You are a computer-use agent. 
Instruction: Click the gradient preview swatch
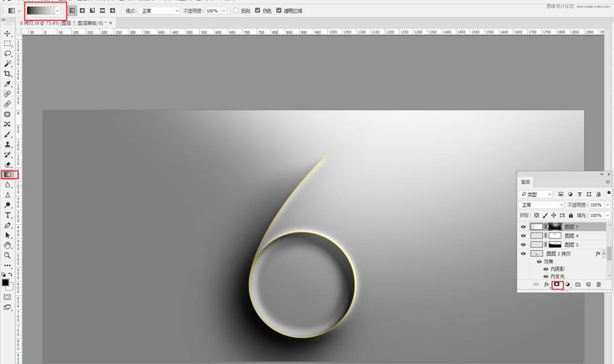point(41,11)
